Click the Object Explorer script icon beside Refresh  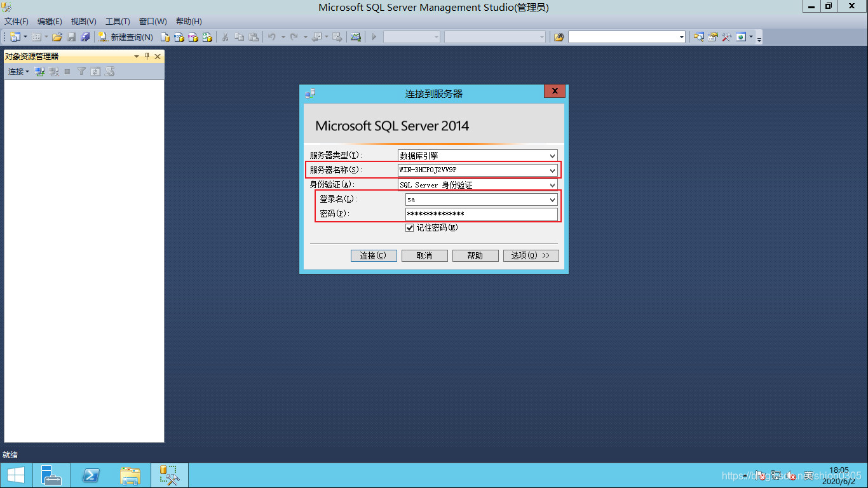click(109, 72)
